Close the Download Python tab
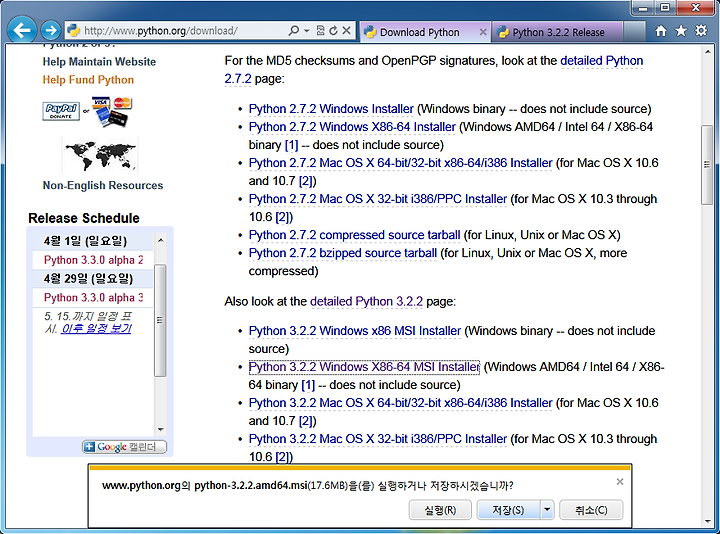720x534 pixels. [x=483, y=32]
